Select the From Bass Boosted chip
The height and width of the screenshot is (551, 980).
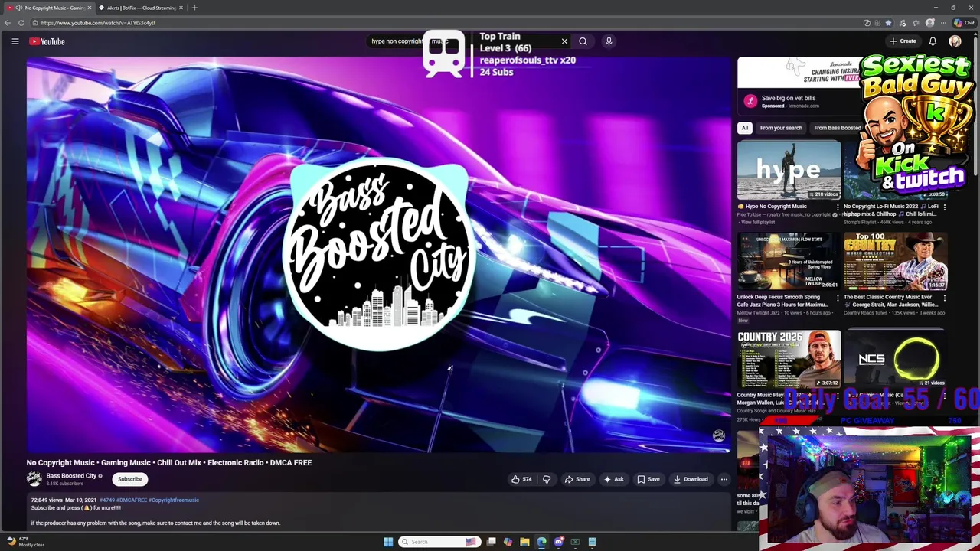click(x=837, y=128)
